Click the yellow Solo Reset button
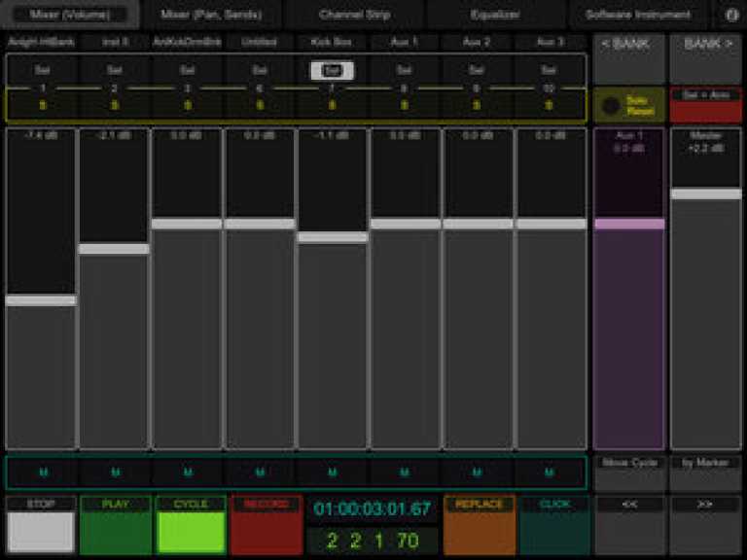The image size is (747, 560). [x=629, y=105]
